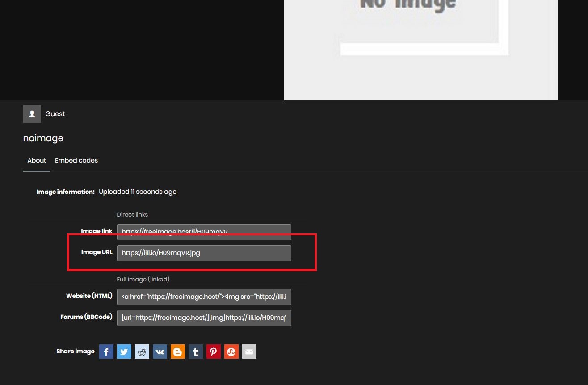Share image on StumbleUpon
The height and width of the screenshot is (385, 588).
(x=231, y=352)
